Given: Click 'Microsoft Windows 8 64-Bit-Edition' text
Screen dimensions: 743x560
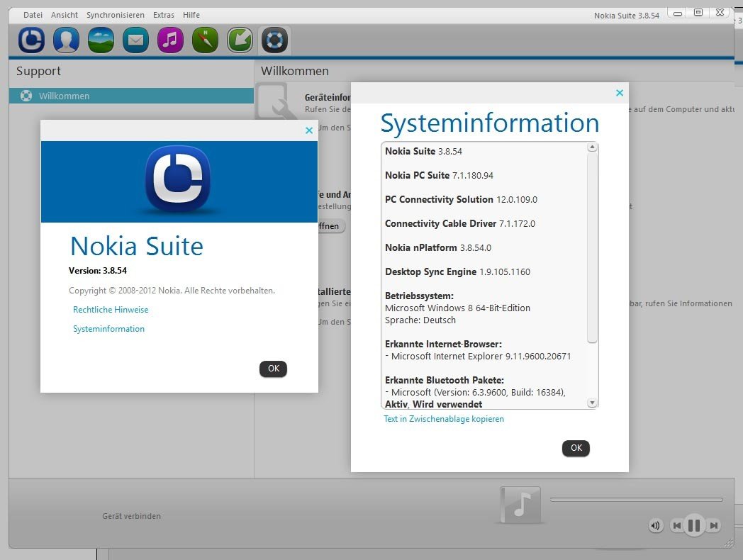Looking at the screenshot, I should point(457,308).
